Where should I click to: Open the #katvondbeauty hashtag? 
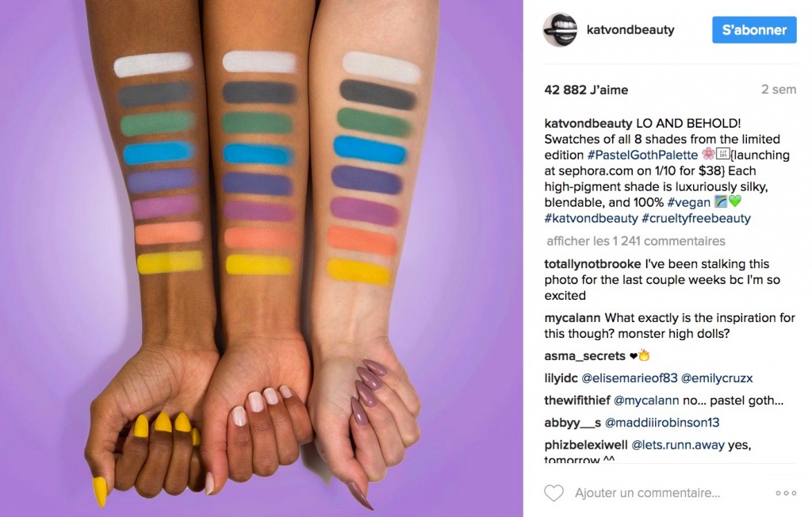591,218
